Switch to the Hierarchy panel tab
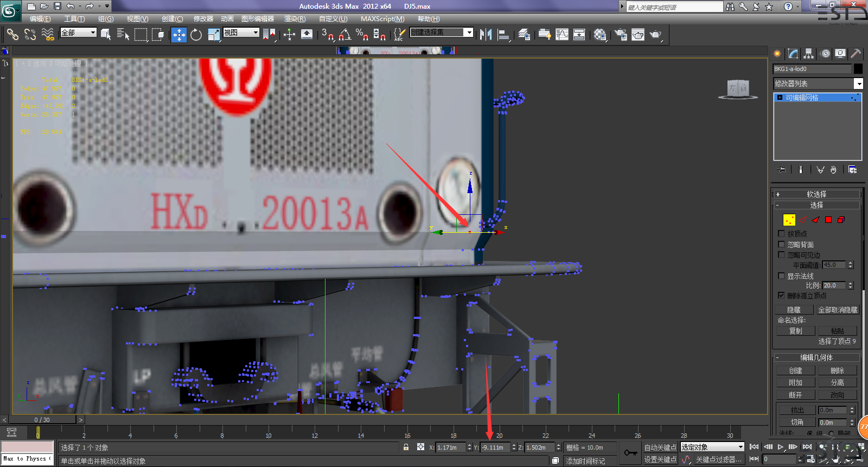Screen dimensions: 868x467 pos(809,53)
